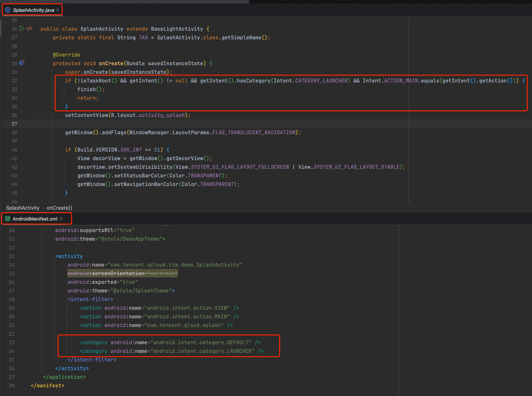Click the BaseLightActivity class name
Image resolution: width=532 pixels, height=396 pixels.
pos(177,29)
